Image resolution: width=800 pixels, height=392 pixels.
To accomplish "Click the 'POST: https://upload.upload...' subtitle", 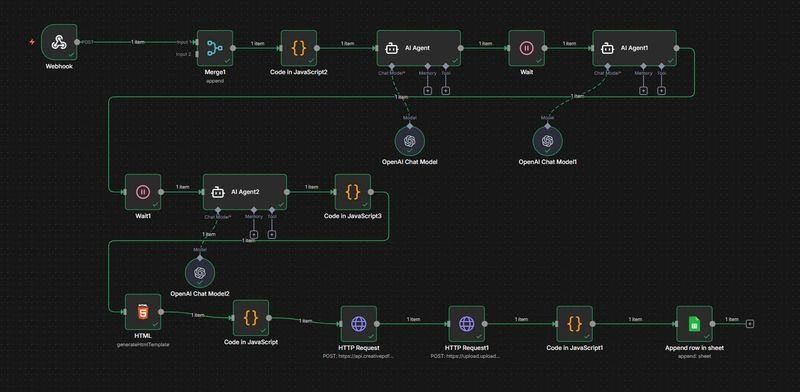I will pos(466,356).
